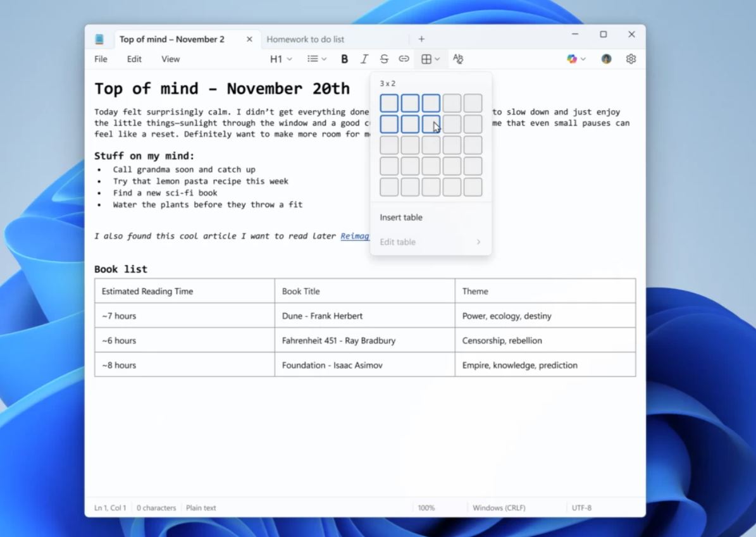The image size is (756, 537).
Task: Open Notepad settings gear
Action: (x=631, y=59)
